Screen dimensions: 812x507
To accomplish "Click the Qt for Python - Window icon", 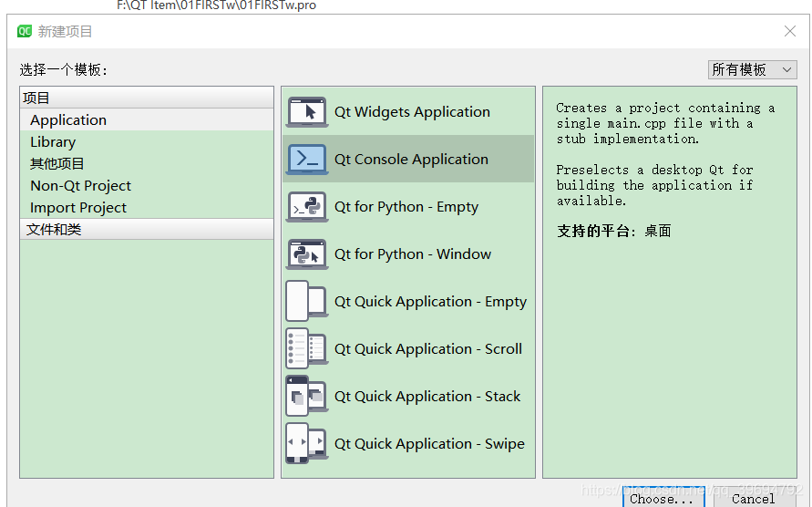I will pos(307,254).
